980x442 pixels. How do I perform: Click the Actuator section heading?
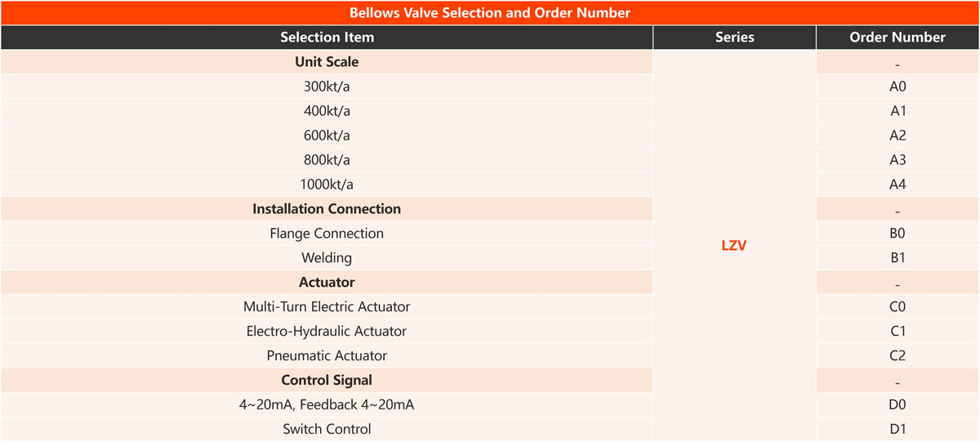pyautogui.click(x=327, y=283)
